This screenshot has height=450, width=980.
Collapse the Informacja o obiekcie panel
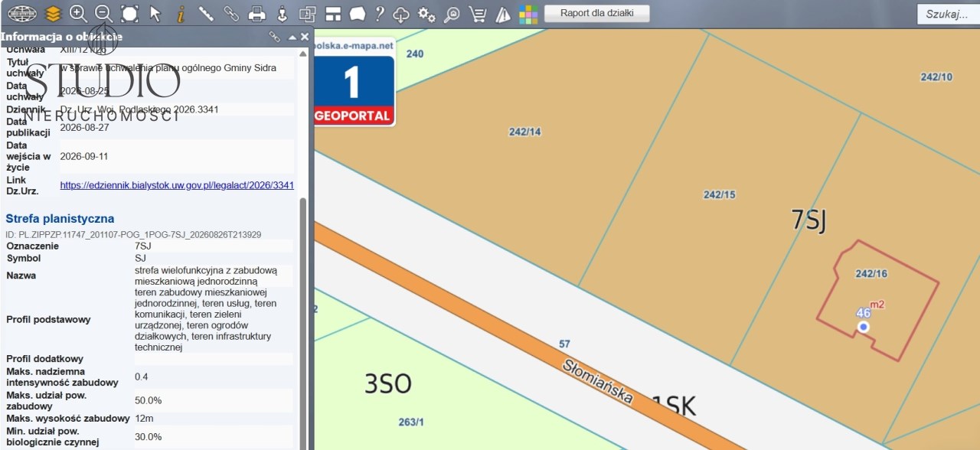[292, 37]
